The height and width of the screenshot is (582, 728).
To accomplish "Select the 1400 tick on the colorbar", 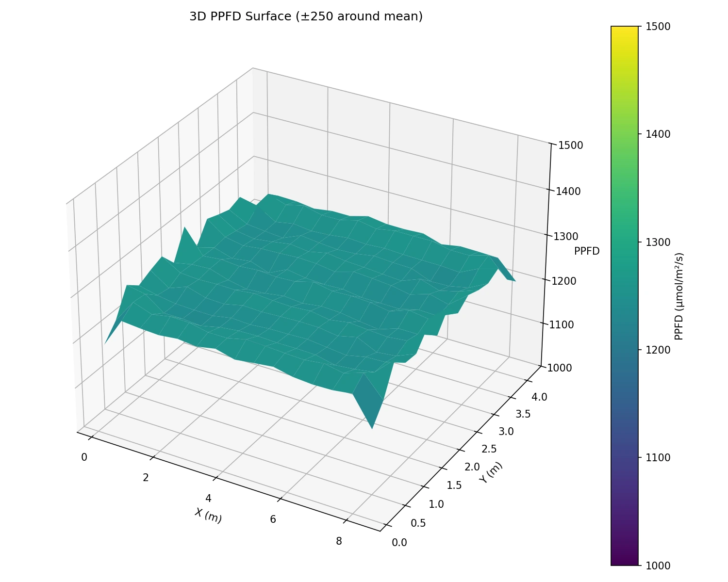I will tap(658, 133).
